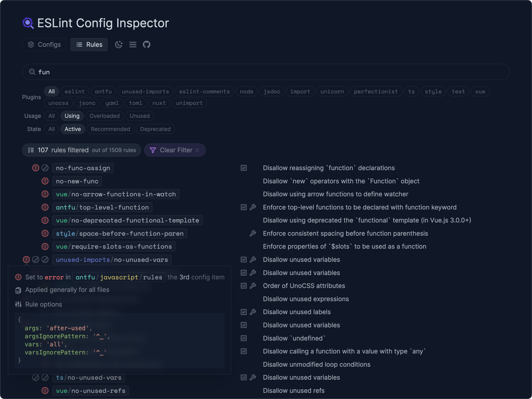Uncheck Disallow unused labels checkbox

243,312
